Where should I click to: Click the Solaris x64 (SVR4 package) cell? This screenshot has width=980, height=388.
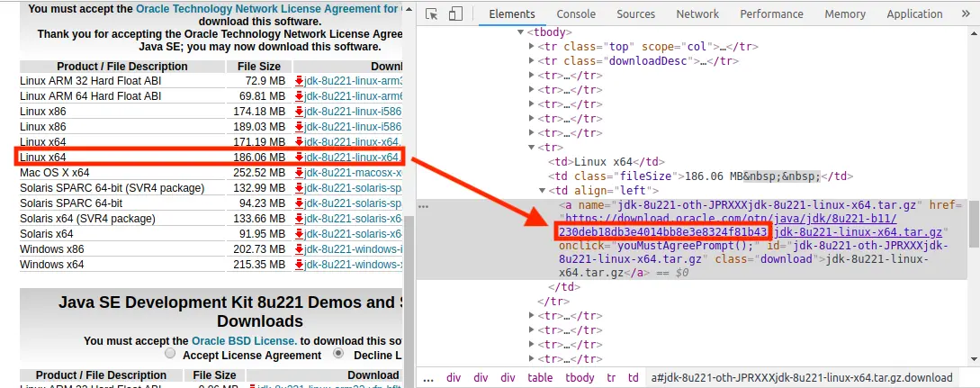pyautogui.click(x=87, y=219)
